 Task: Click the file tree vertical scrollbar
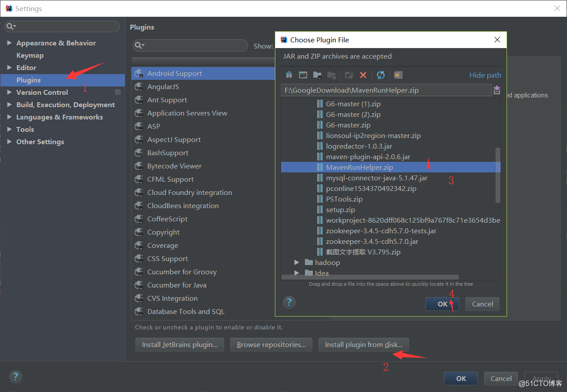pos(498,175)
